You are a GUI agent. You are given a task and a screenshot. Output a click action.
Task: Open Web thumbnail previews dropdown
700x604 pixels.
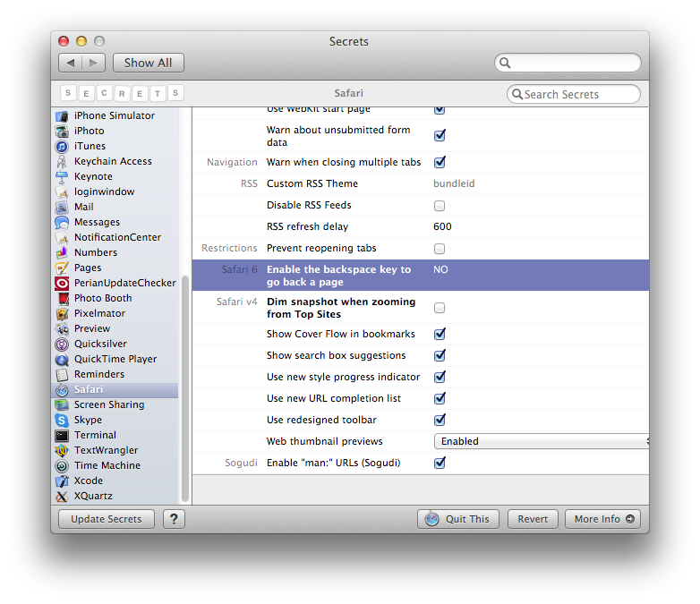tap(541, 441)
